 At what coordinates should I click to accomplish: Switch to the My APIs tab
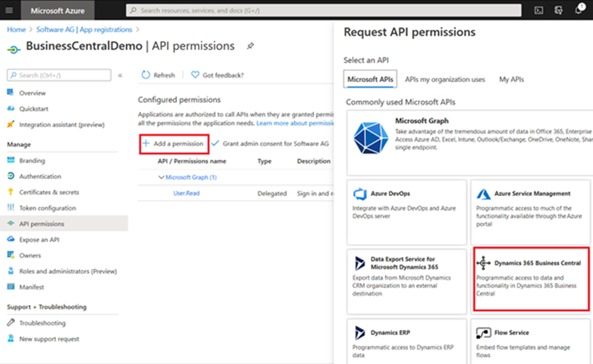point(511,79)
